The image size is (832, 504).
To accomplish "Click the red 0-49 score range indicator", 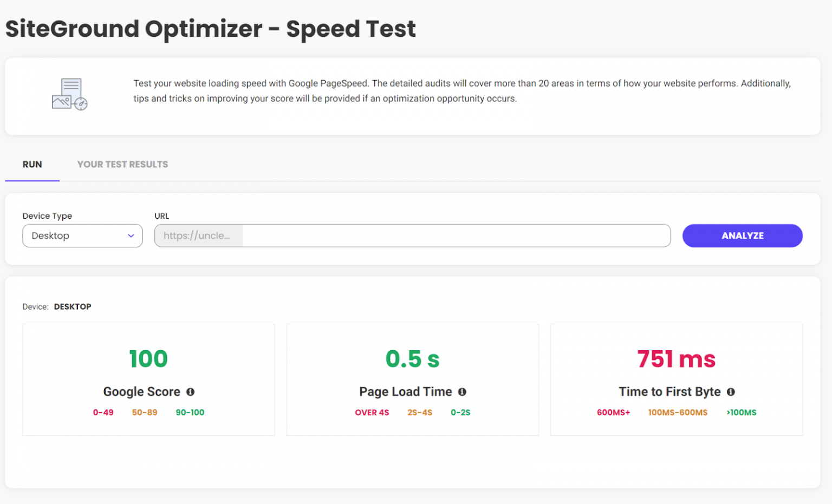I will [x=103, y=412].
